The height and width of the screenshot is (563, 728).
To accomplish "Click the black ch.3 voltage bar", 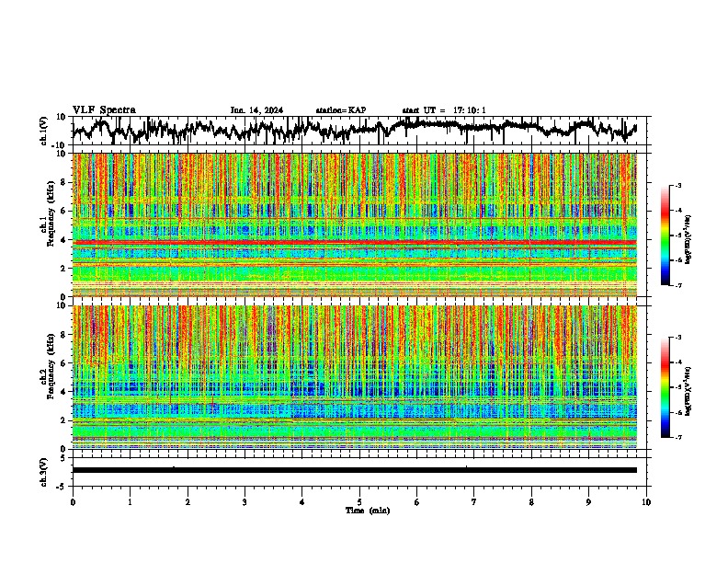I will pyautogui.click(x=354, y=470).
